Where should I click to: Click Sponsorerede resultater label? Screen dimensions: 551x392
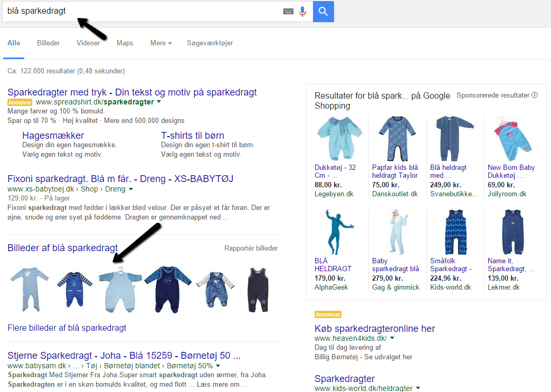[x=492, y=95]
